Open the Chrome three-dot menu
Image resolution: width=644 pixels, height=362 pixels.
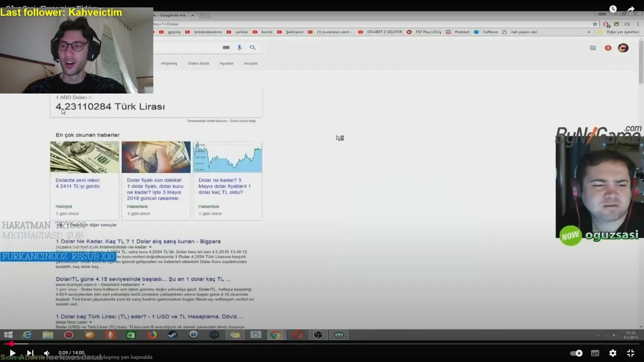(x=637, y=24)
